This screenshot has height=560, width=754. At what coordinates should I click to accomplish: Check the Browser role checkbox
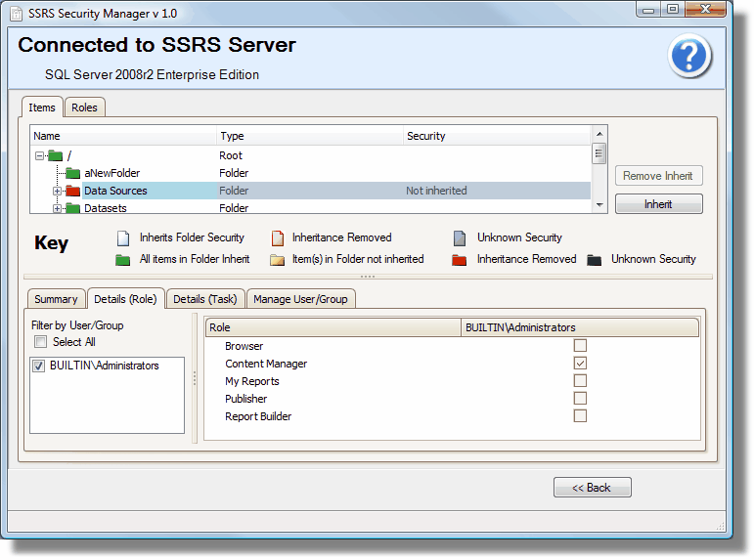point(580,346)
